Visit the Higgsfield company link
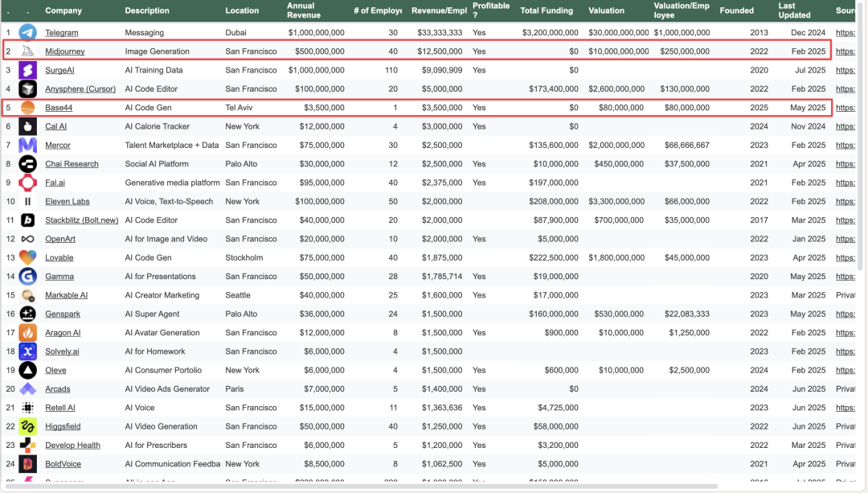The width and height of the screenshot is (868, 493). [63, 426]
